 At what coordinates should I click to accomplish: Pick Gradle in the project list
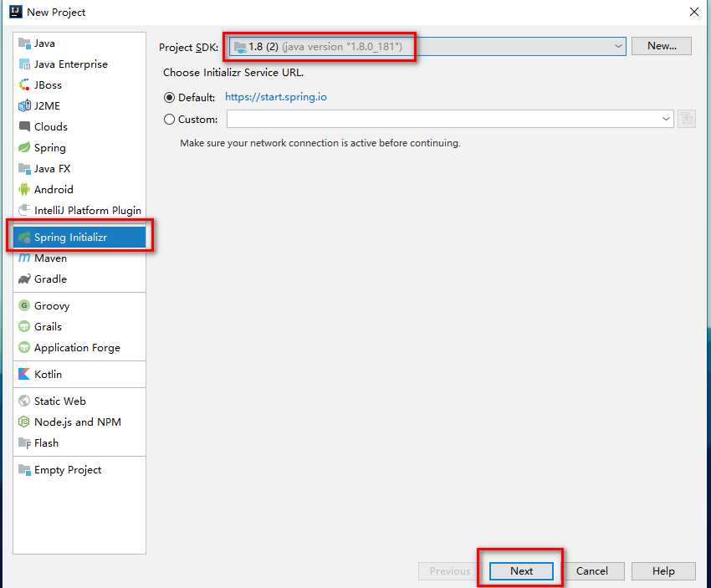coord(79,279)
